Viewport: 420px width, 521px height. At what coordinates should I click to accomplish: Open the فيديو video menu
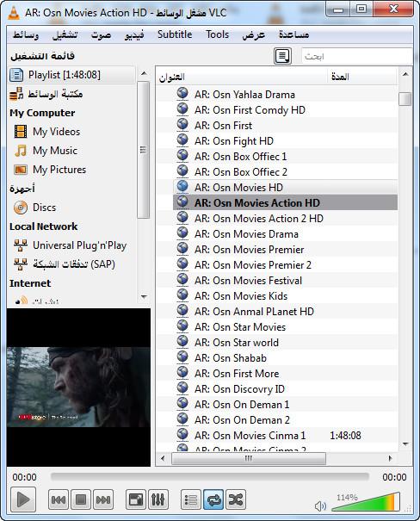coord(134,34)
